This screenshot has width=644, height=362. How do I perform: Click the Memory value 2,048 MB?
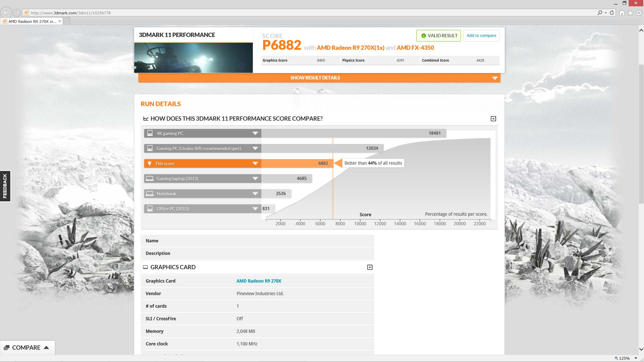[x=246, y=331]
